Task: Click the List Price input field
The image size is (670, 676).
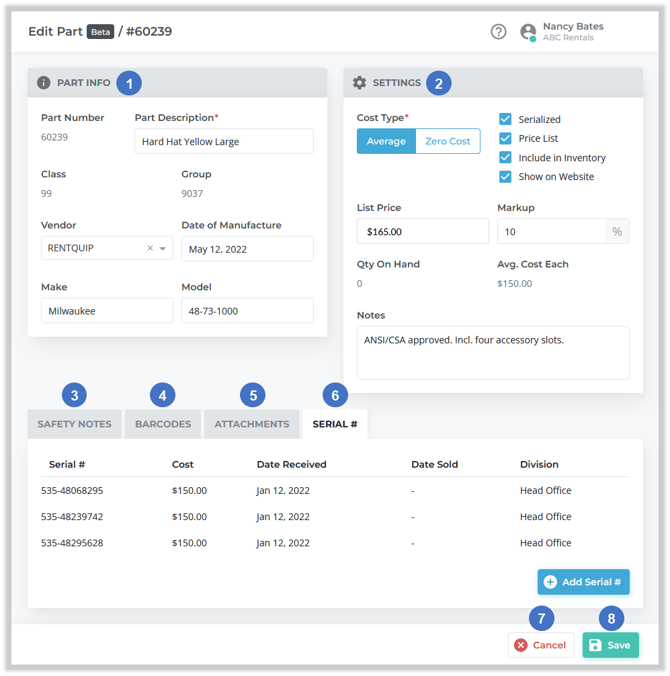Action: point(422,231)
